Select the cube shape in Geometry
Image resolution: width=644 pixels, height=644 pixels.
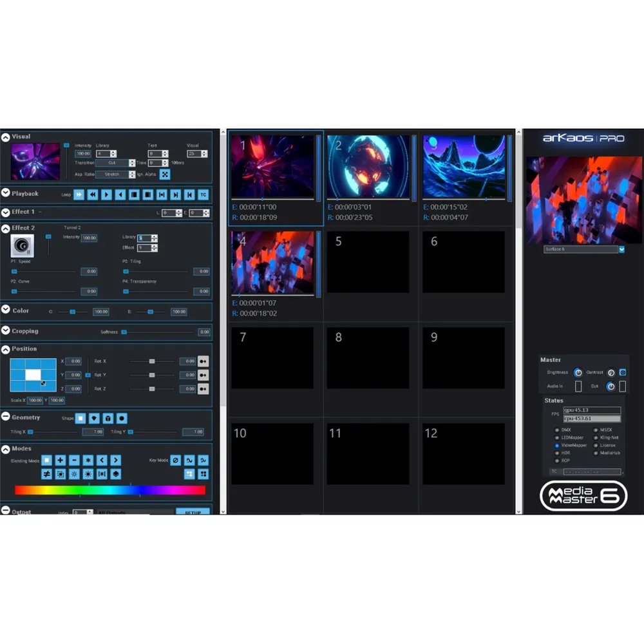[x=108, y=418]
